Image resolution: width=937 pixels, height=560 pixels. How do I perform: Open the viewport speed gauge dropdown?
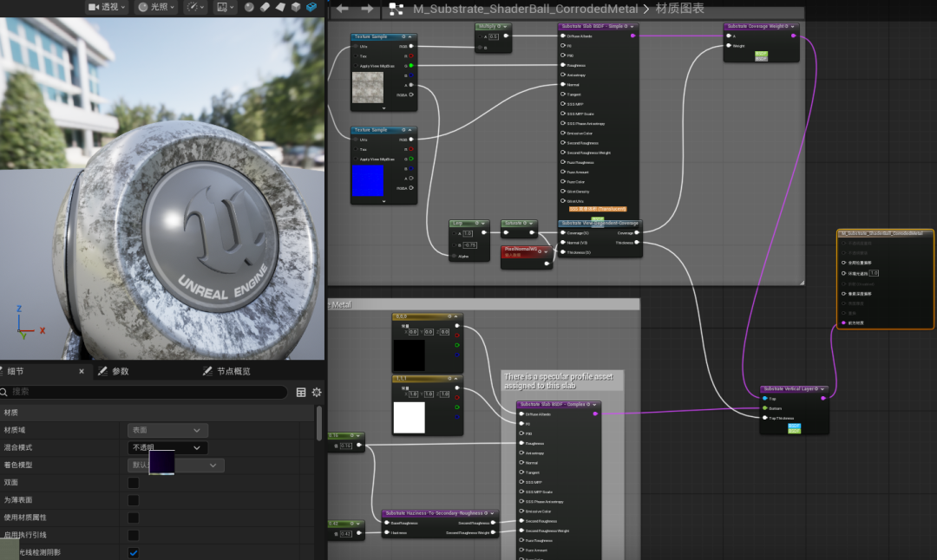(x=195, y=7)
